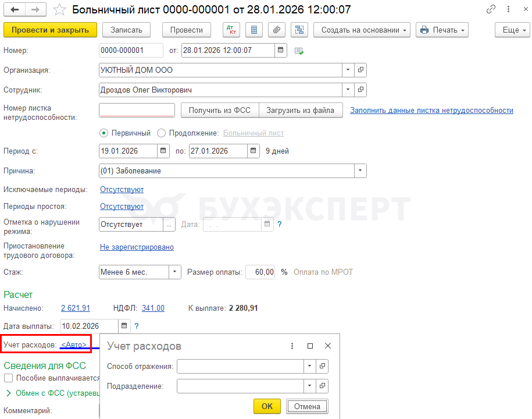Expand the Организация dropdown list
The height and width of the screenshot is (419, 532).
(348, 70)
